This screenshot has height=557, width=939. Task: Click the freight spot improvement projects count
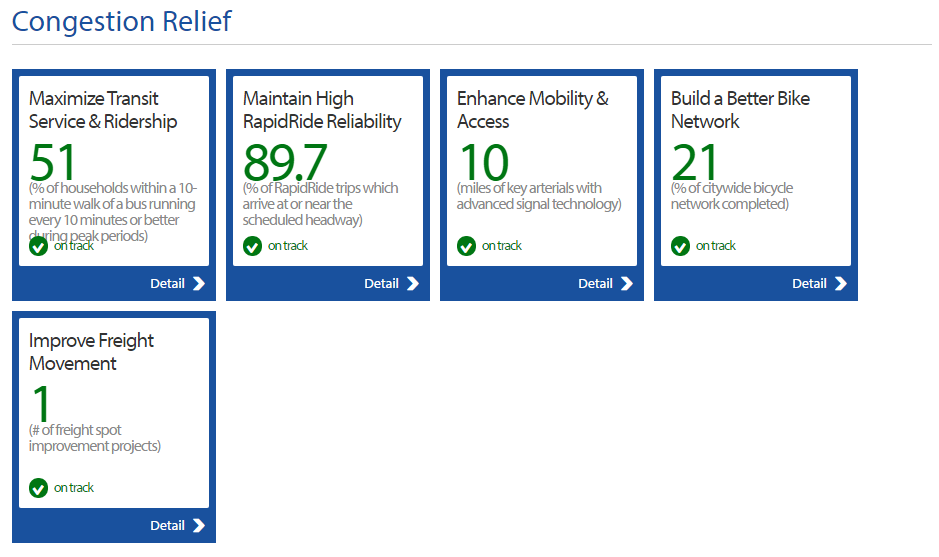coord(42,403)
